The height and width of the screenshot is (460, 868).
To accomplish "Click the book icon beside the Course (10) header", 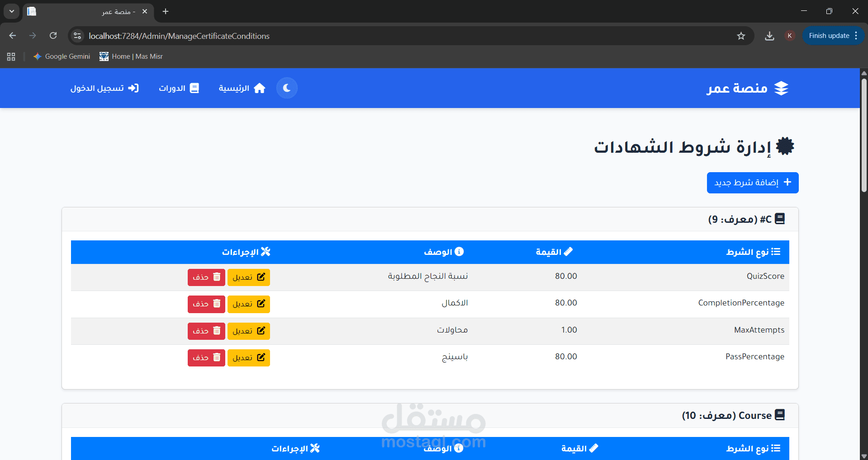I will [x=780, y=415].
